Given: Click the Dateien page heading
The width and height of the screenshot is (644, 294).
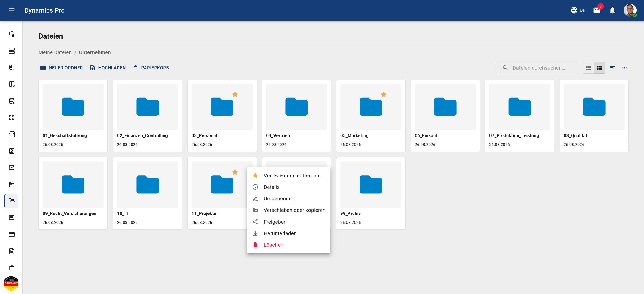Looking at the screenshot, I should pyautogui.click(x=51, y=36).
